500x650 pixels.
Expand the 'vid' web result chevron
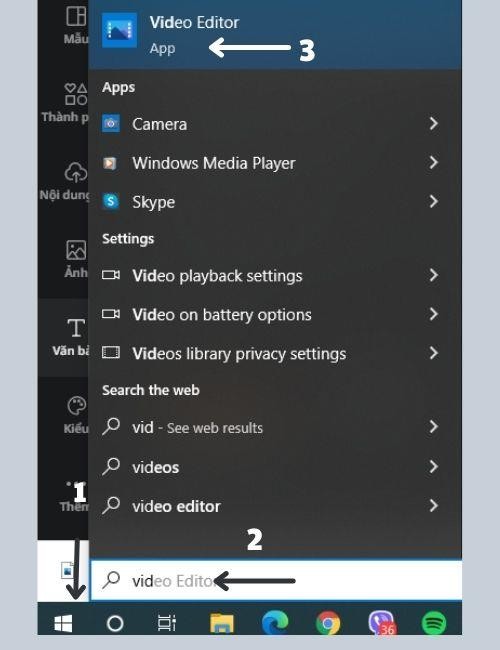pyautogui.click(x=433, y=427)
